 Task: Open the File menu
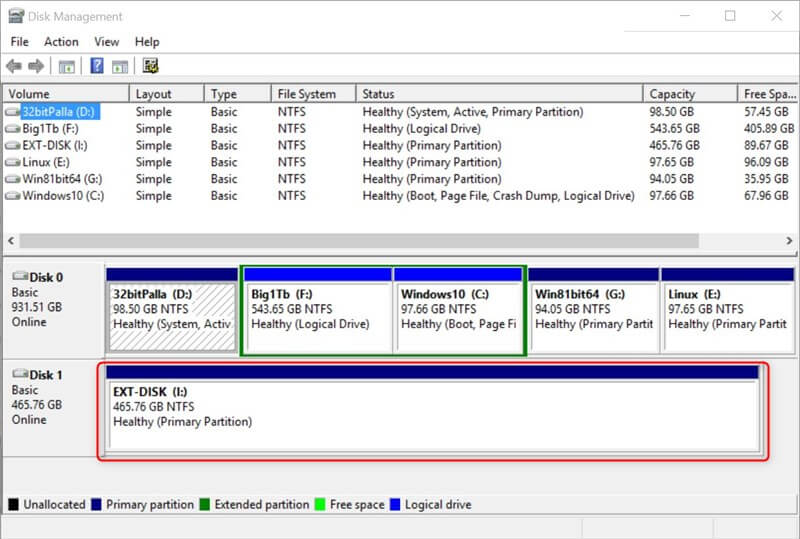click(x=20, y=42)
